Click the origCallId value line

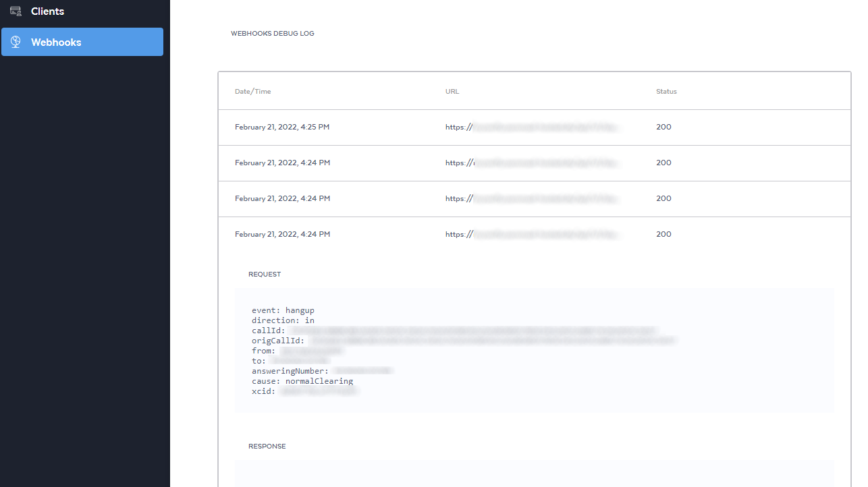tap(463, 341)
